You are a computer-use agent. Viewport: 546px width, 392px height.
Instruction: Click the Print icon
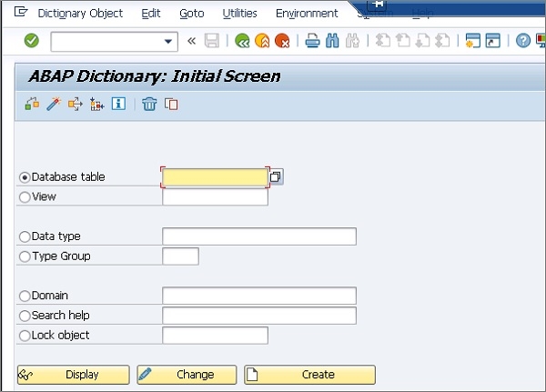click(312, 41)
